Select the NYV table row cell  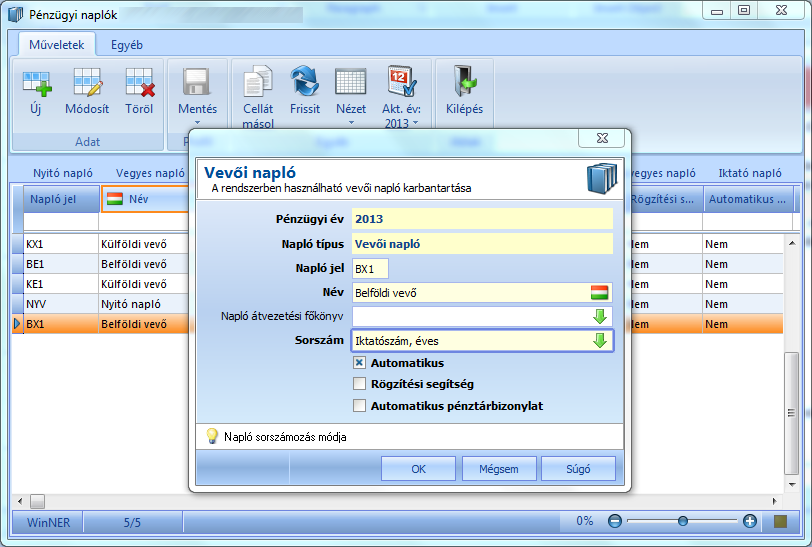click(61, 304)
